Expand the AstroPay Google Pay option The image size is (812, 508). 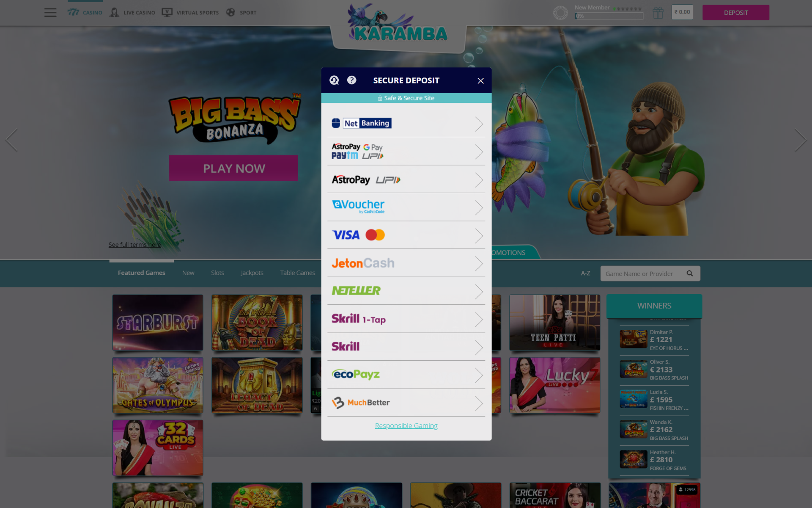406,150
